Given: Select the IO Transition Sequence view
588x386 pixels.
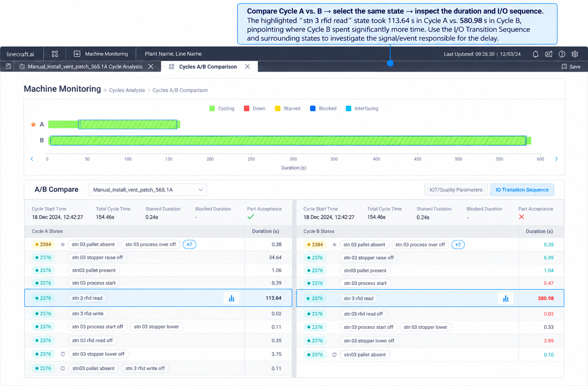Looking at the screenshot, I should [522, 190].
